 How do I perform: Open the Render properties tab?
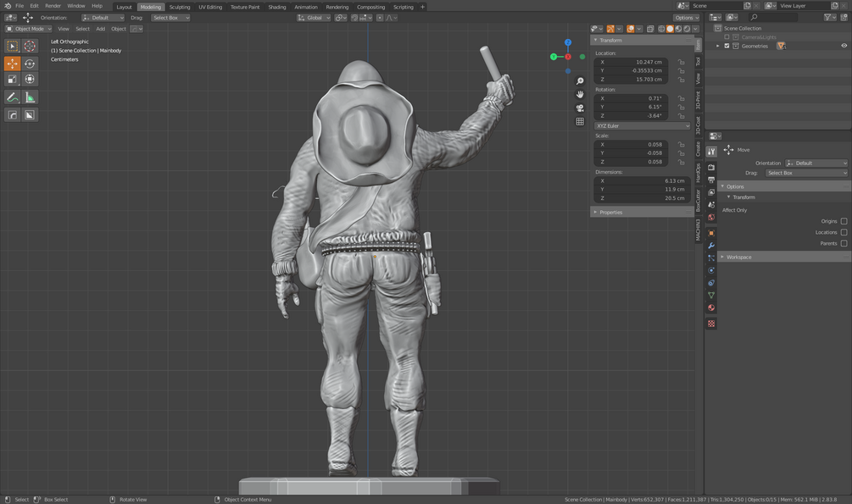(x=711, y=167)
